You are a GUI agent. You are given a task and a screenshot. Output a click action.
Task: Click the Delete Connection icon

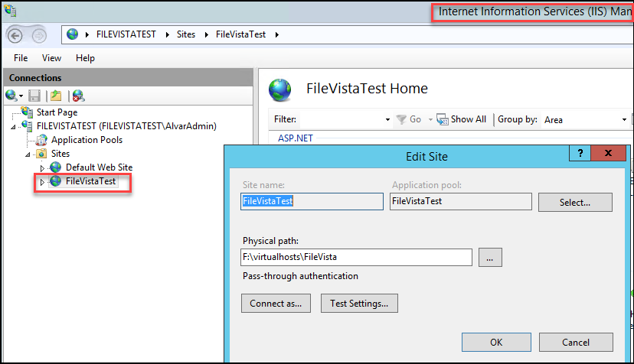(x=78, y=96)
